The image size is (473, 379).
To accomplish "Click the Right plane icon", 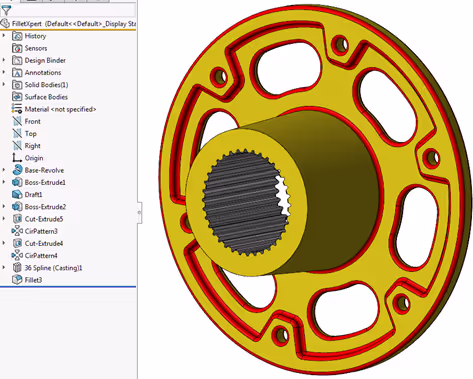I will tap(17, 146).
